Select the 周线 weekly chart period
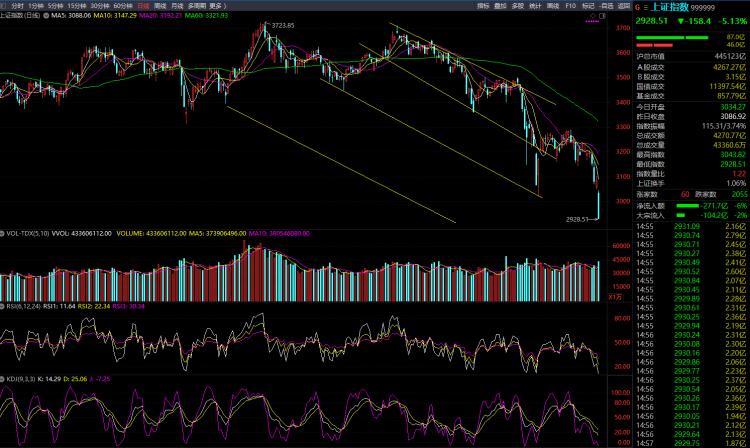Viewport: 750px width, 448px height. click(x=160, y=6)
